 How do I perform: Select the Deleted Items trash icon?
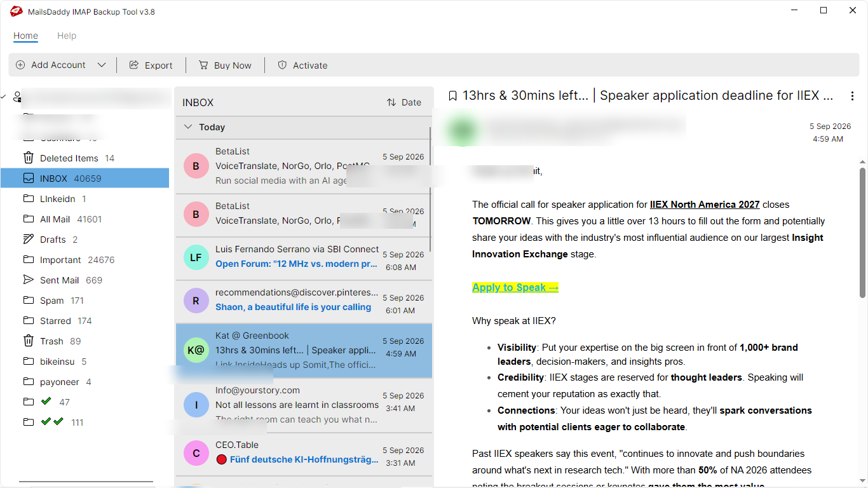coord(28,158)
